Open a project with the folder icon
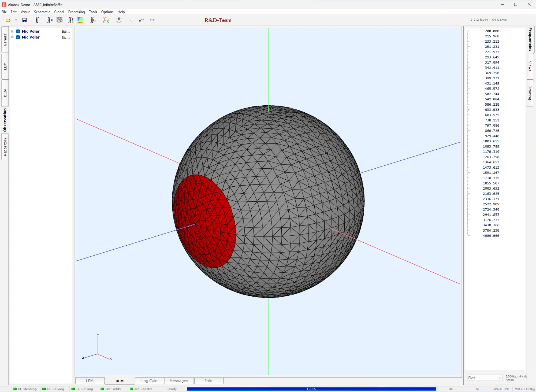This screenshot has width=536, height=392. [8, 20]
